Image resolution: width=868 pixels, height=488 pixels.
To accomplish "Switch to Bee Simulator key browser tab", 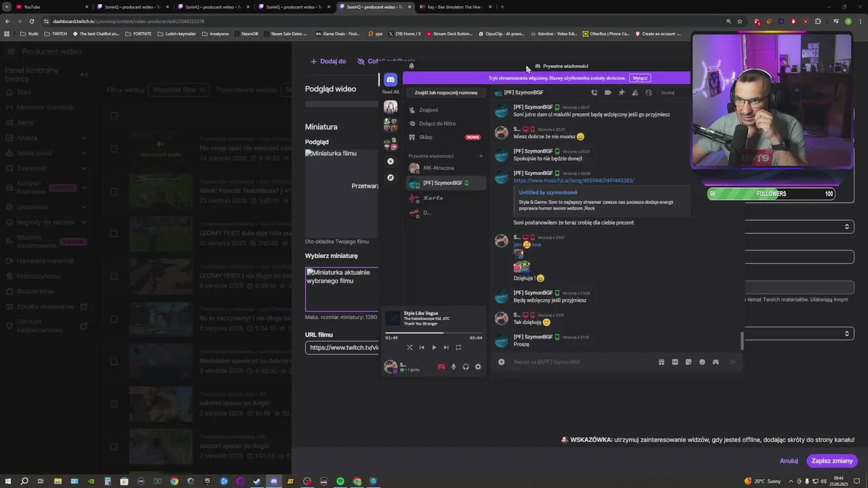I will [x=456, y=7].
